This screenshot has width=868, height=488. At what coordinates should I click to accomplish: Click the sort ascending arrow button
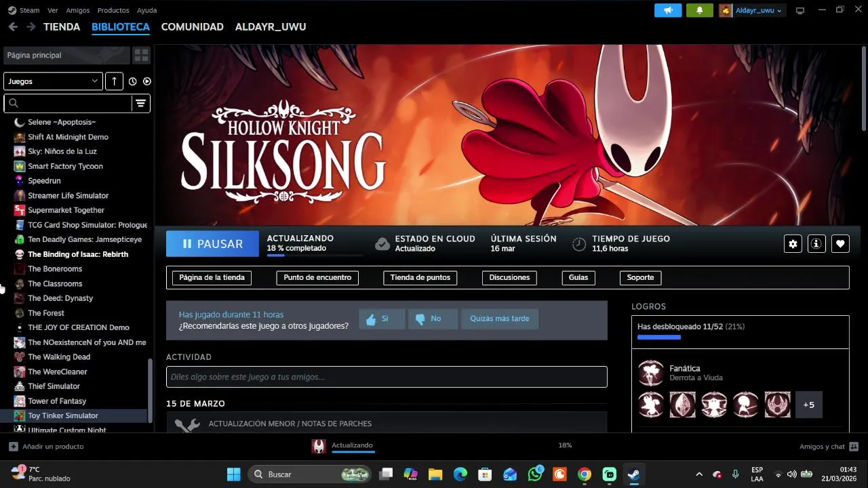[114, 81]
